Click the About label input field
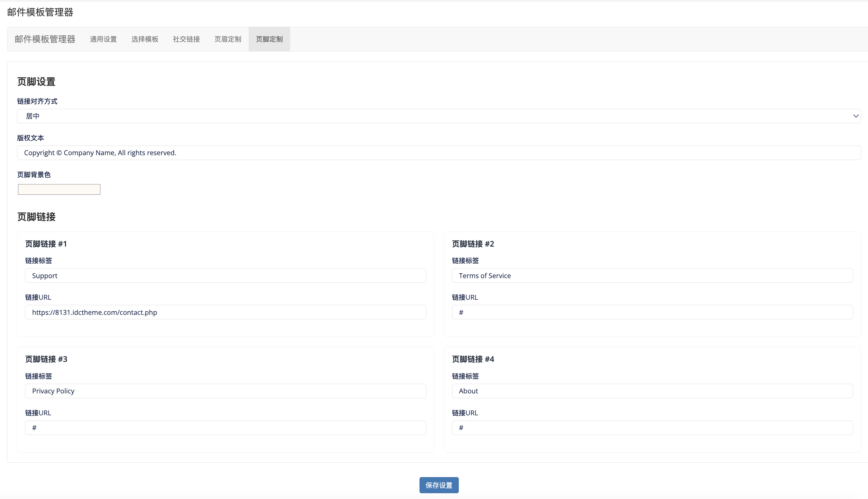 652,391
